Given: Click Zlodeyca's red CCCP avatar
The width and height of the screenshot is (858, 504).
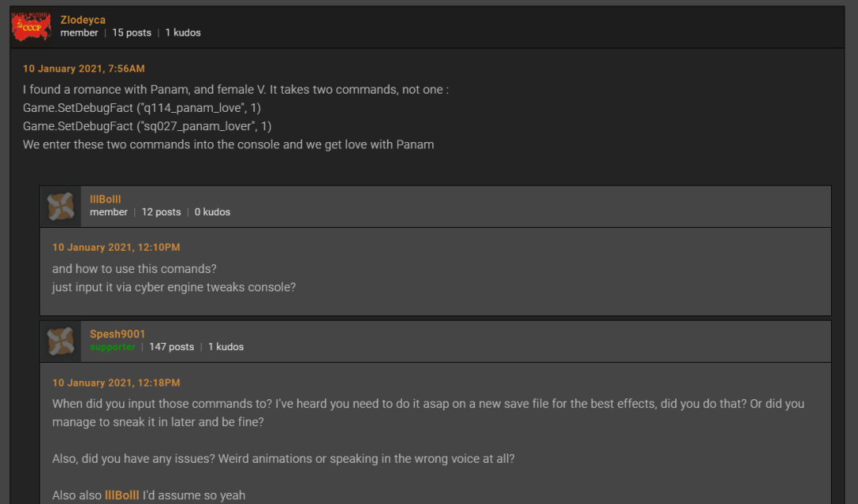Looking at the screenshot, I should tap(32, 26).
